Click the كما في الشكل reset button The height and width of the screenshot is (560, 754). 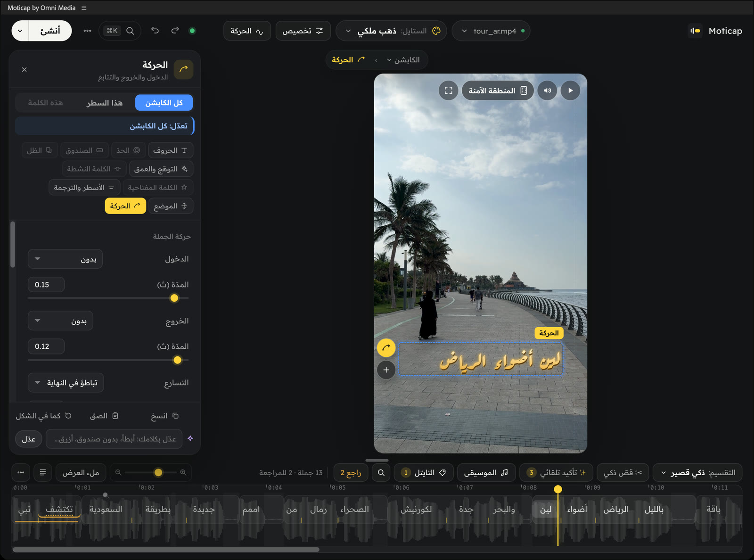tap(43, 416)
